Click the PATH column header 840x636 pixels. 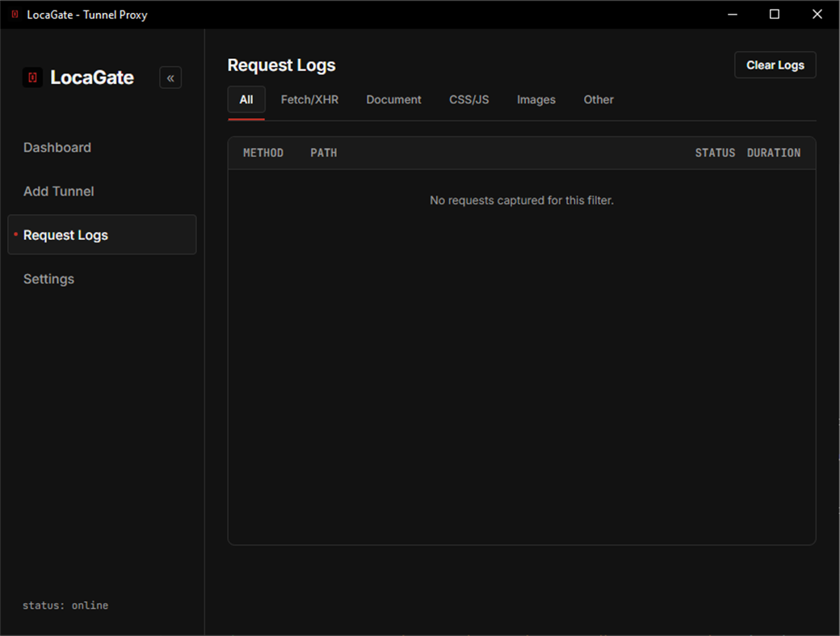(324, 154)
